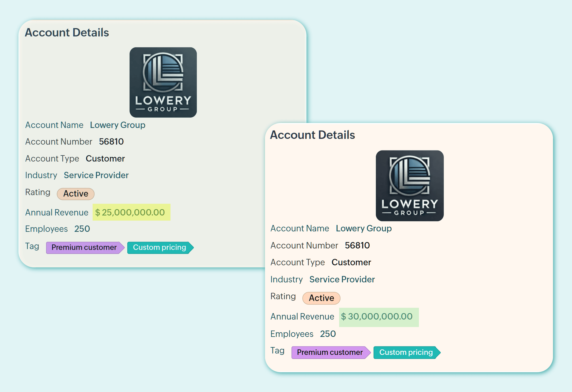This screenshot has width=572, height=392.
Task: Open the Lowery Group account name link in the right card
Action: coord(363,228)
